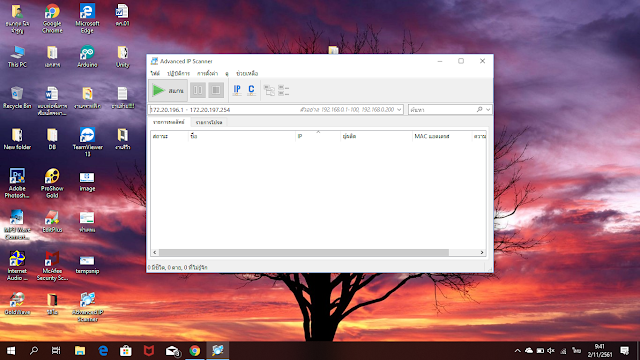640x360 pixels.
Task: Select the McAfee Security Scan desktop shortcut
Action: tap(52, 265)
